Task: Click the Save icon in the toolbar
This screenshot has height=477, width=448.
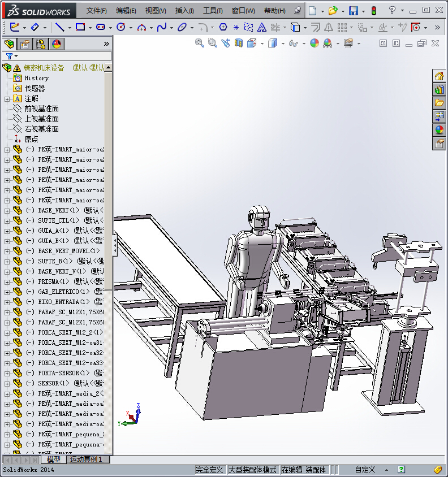Action: click(x=353, y=11)
